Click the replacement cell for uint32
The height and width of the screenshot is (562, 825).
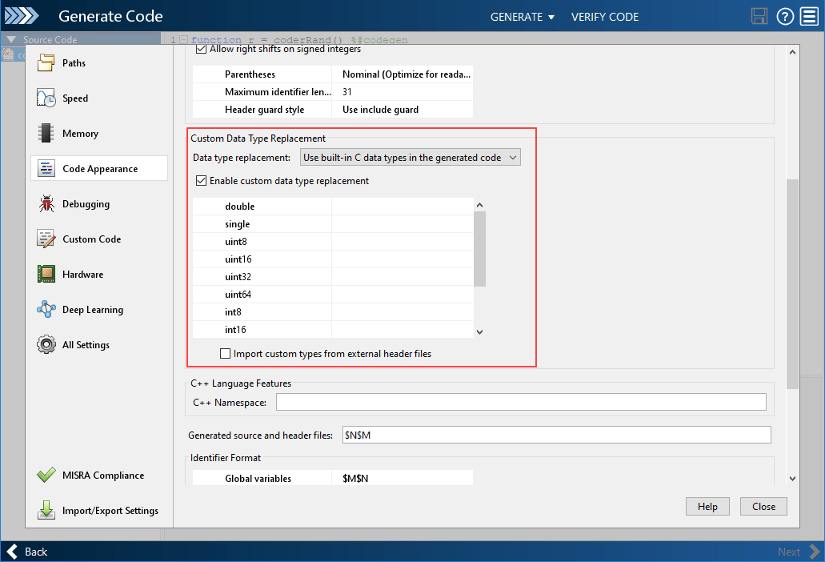click(x=403, y=276)
